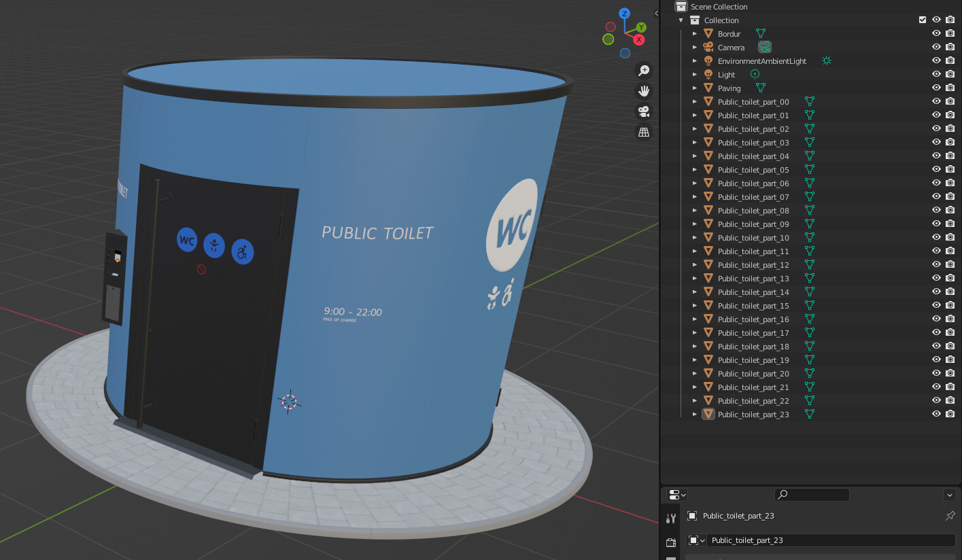The height and width of the screenshot is (560, 962).
Task: Click the green Y axis on navigation gizmo
Action: point(641,28)
